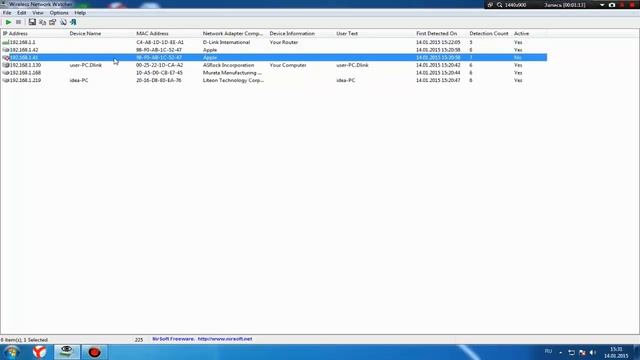Expand the recorder bar dropdown arrow
640x360 pixels.
pyautogui.click(x=602, y=5)
